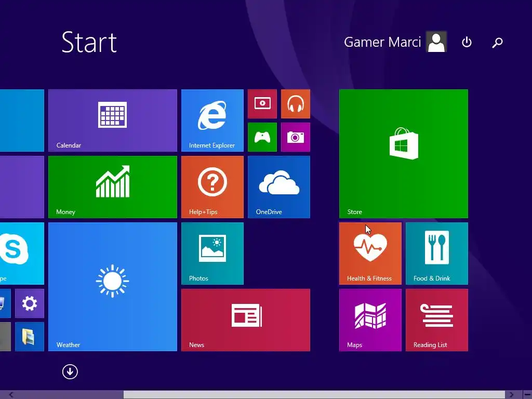Click the user account picture
Image resolution: width=532 pixels, height=399 pixels.
(x=436, y=42)
